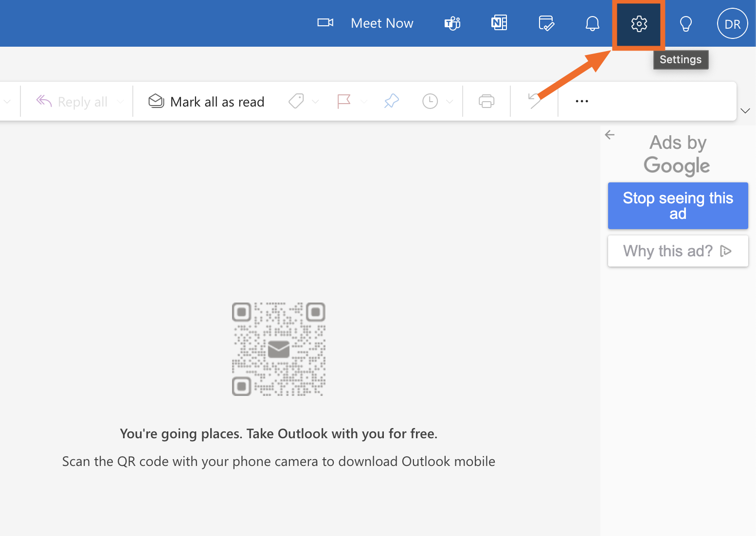This screenshot has width=756, height=536.
Task: Click the Categorize tag icon
Action: pyautogui.click(x=296, y=101)
